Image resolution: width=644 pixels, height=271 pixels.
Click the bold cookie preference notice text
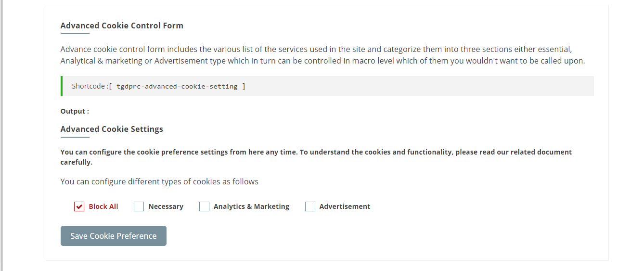(316, 157)
